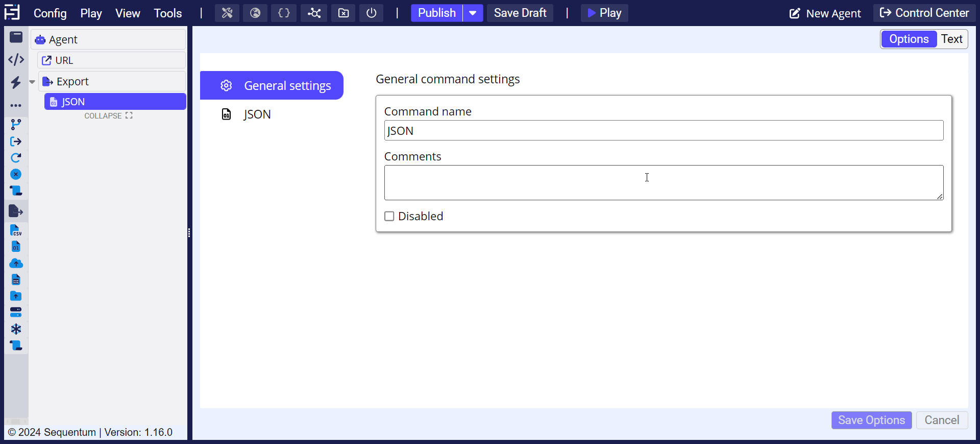This screenshot has width=980, height=444.
Task: Click the snowflake sidebar icon
Action: [16, 329]
